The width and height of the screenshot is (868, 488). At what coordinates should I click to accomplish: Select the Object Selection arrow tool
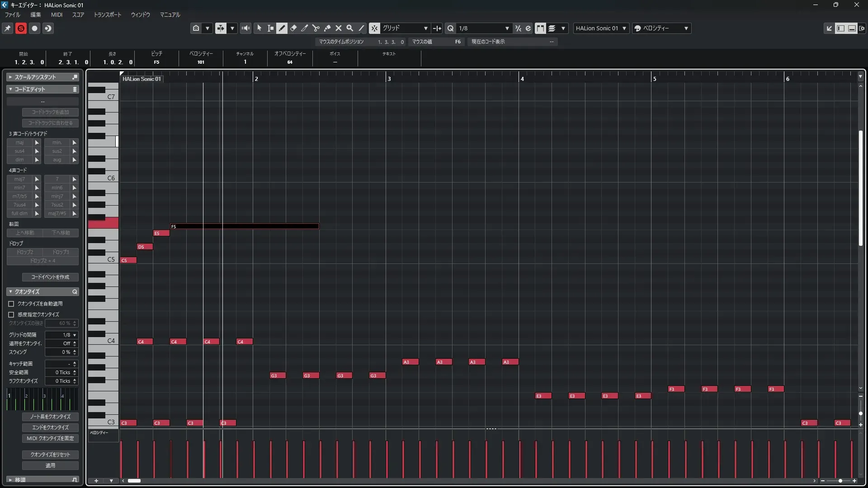coord(259,28)
